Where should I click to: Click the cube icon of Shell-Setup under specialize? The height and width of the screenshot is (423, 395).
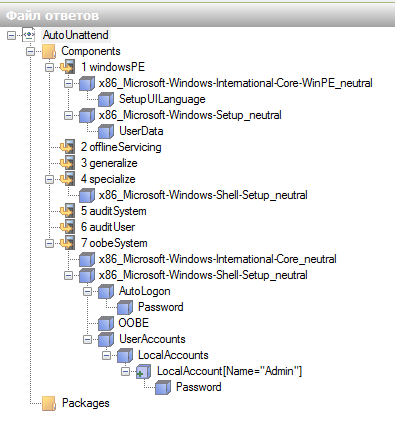[x=87, y=195]
